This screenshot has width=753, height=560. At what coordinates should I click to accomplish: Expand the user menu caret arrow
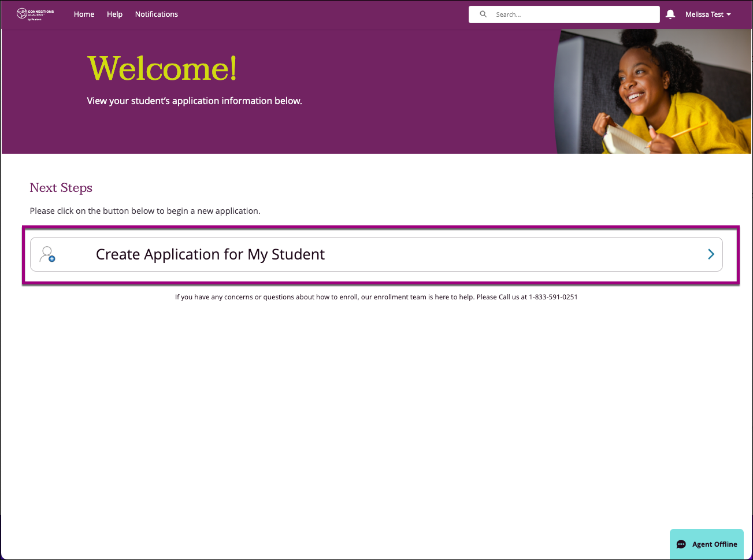coord(729,14)
